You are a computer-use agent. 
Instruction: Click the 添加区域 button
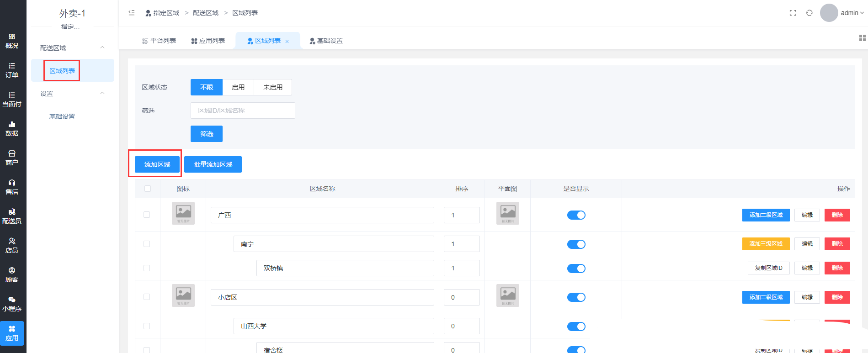pos(157,164)
